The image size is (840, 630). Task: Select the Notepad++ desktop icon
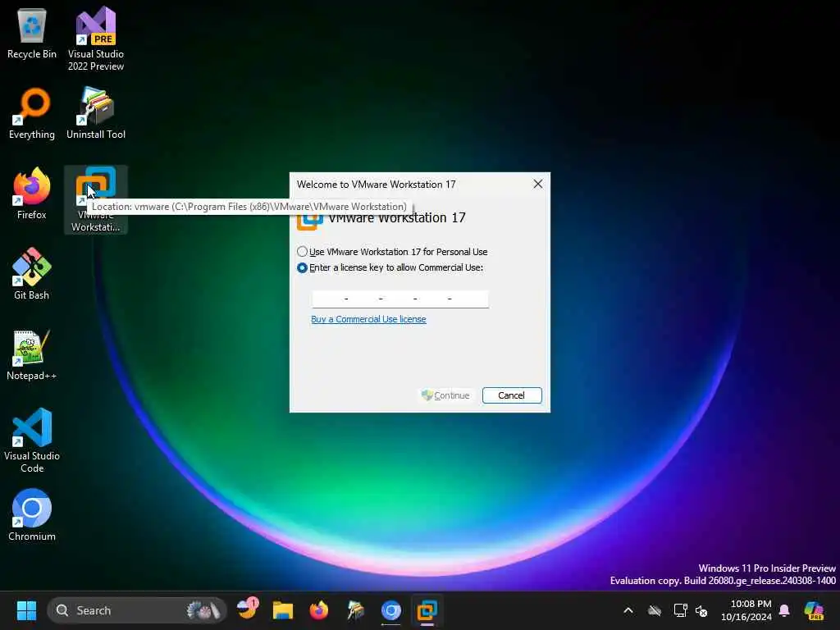click(32, 354)
